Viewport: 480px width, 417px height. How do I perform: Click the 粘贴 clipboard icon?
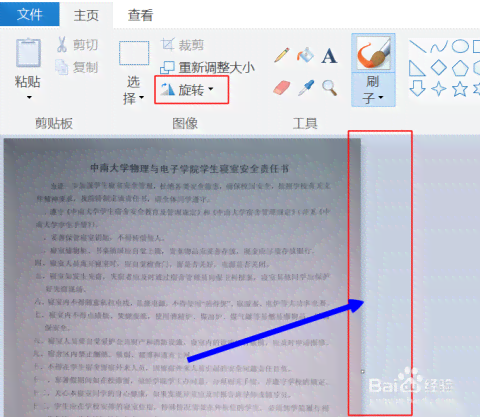pyautogui.click(x=28, y=53)
